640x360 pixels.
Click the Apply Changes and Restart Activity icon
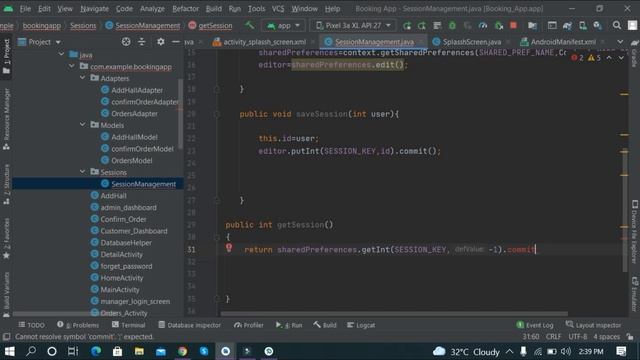pos(422,26)
